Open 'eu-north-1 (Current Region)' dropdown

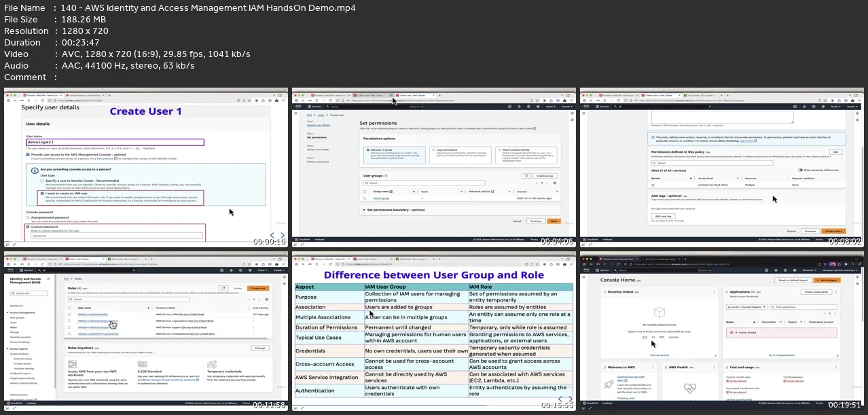[x=746, y=307]
